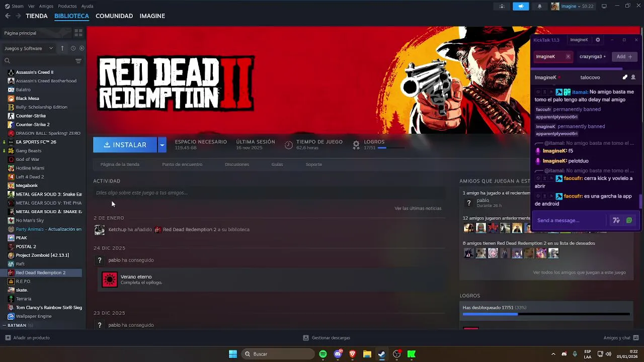Open the Discusiones tab for the game
This screenshot has height=362, width=644.
(237, 164)
